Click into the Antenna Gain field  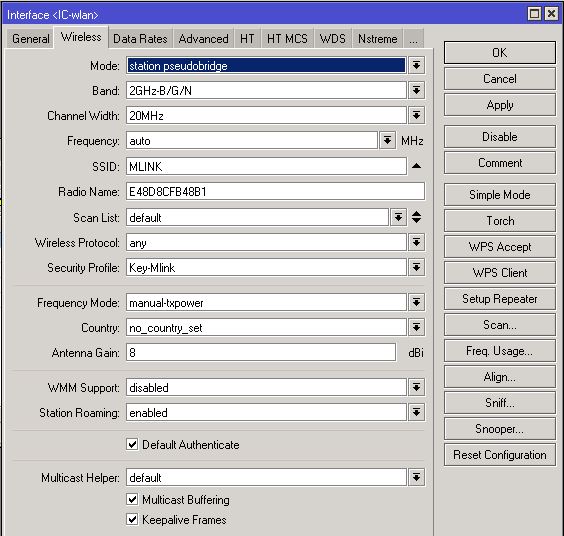(261, 352)
